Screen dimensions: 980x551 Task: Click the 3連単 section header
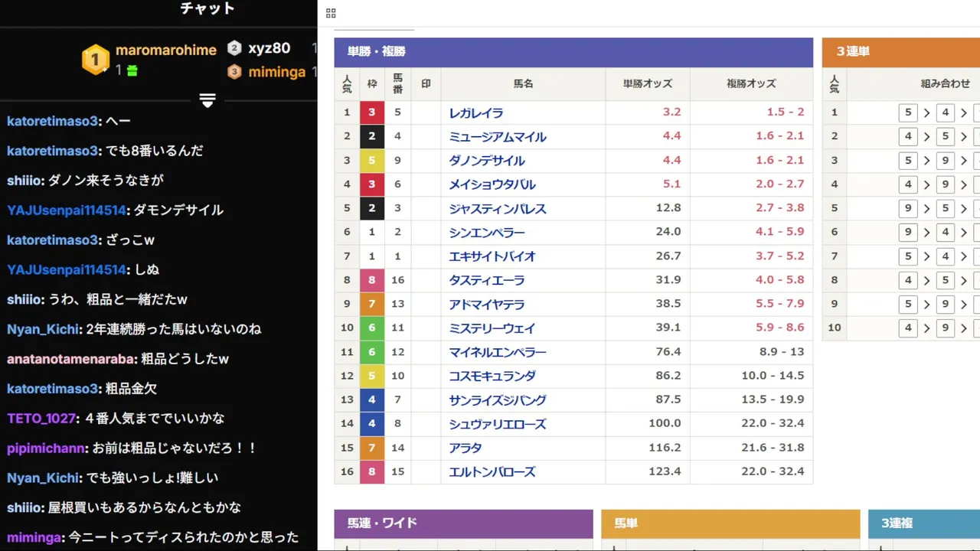[900, 52]
